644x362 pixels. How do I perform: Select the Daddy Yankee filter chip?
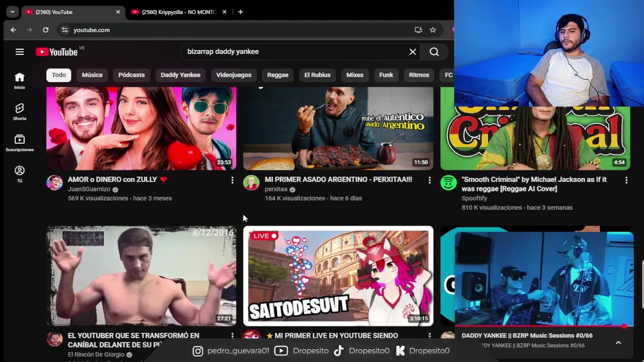(x=180, y=75)
